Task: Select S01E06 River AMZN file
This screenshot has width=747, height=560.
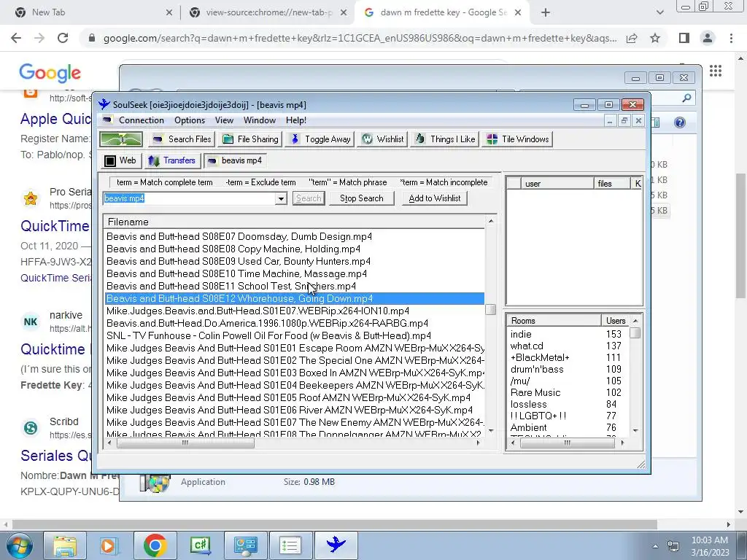Action: pyautogui.click(x=295, y=410)
